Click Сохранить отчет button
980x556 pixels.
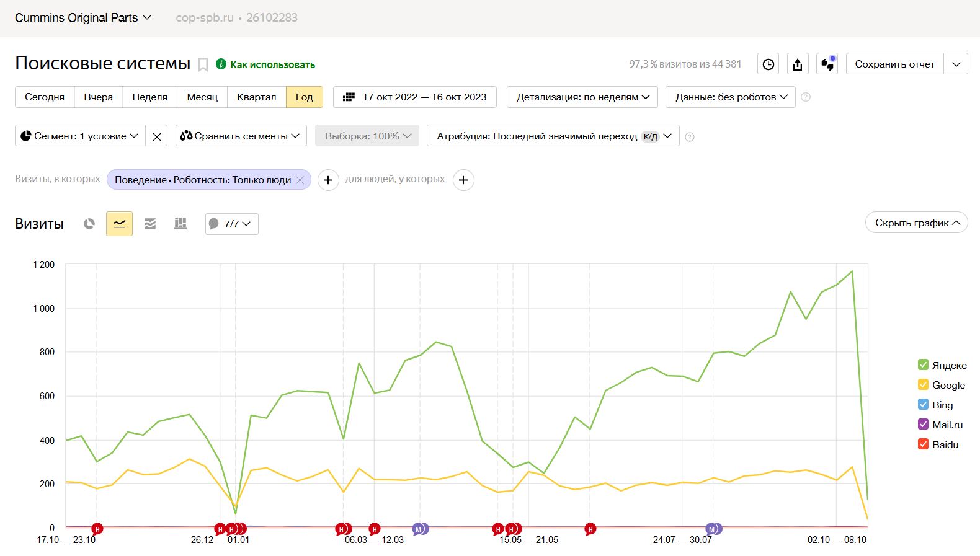click(894, 64)
